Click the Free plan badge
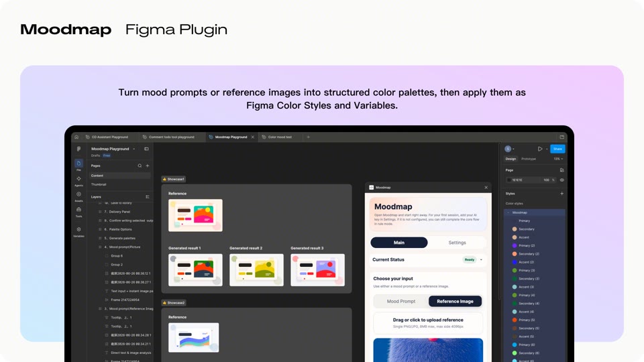 pyautogui.click(x=107, y=156)
